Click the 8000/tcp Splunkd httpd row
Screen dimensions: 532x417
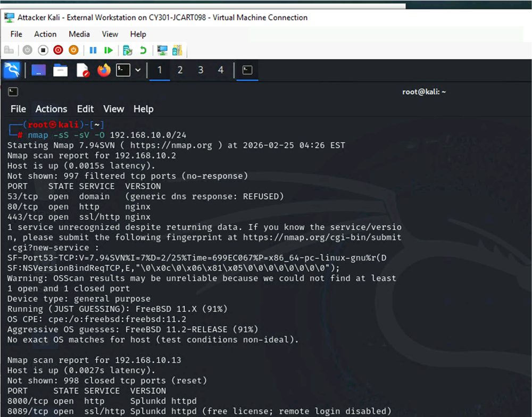click(102, 401)
